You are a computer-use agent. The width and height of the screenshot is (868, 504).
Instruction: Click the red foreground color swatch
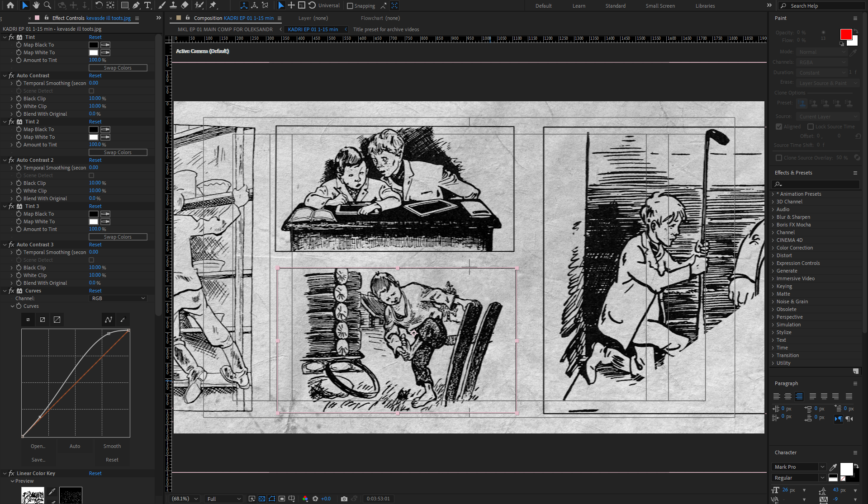pos(846,34)
